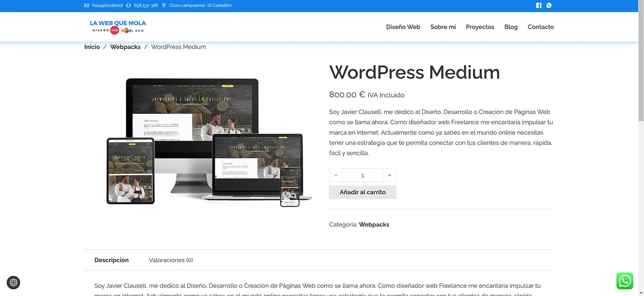Click hola@localhost email link

click(x=107, y=6)
